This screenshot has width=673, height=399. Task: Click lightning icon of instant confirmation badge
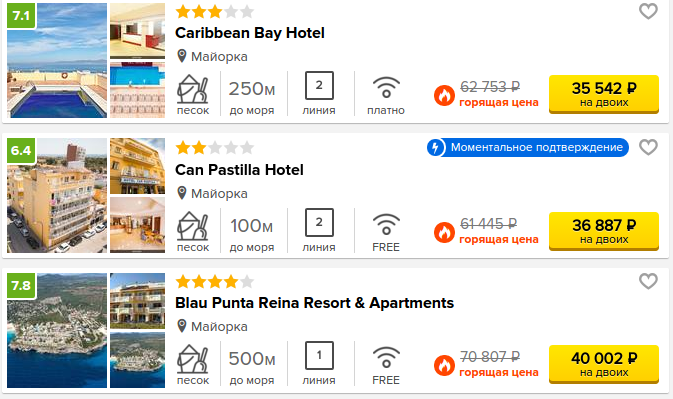(x=435, y=148)
